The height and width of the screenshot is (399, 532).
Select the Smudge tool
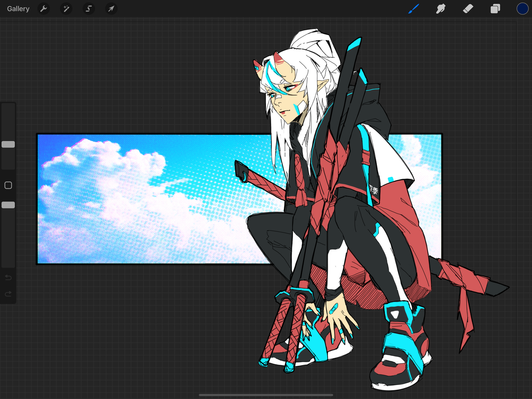point(441,9)
